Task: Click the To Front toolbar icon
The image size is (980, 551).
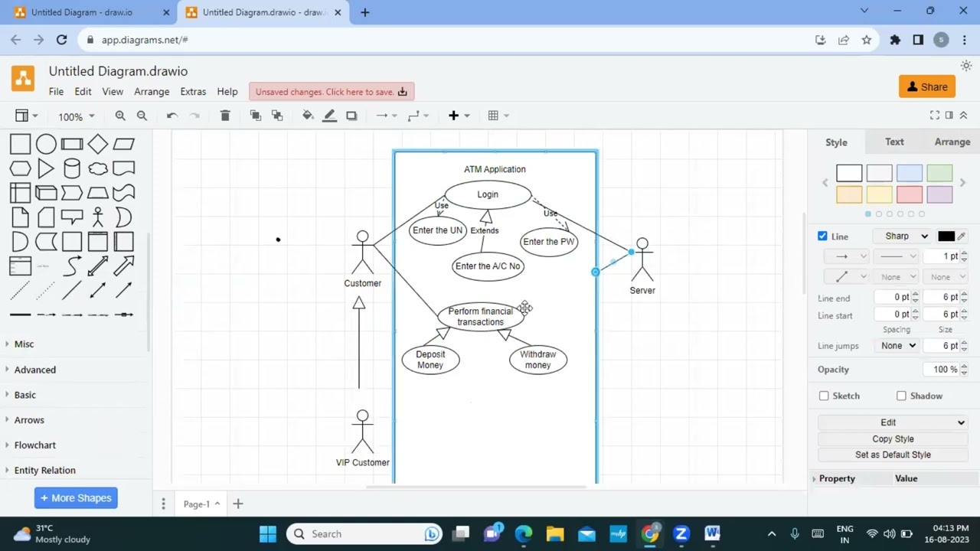Action: tap(256, 116)
